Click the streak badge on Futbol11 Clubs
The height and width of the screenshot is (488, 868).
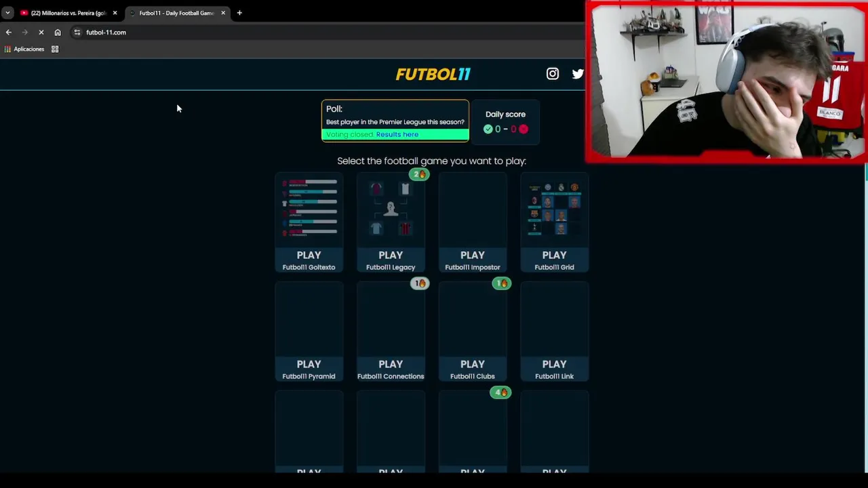(501, 283)
